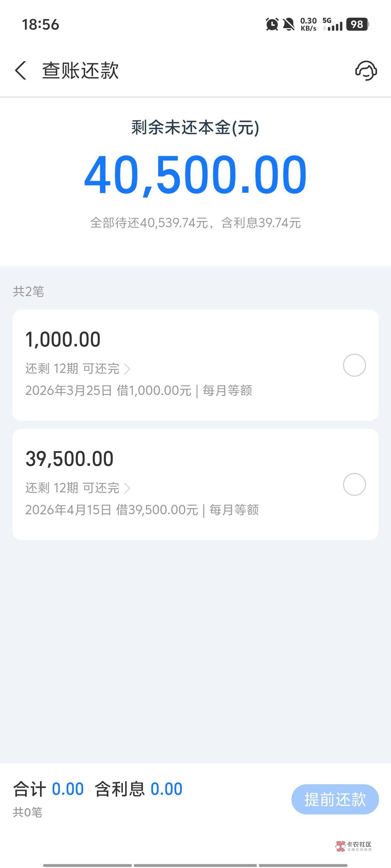Tap the 5G signal strength icon
Image resolution: width=391 pixels, height=868 pixels.
(332, 24)
